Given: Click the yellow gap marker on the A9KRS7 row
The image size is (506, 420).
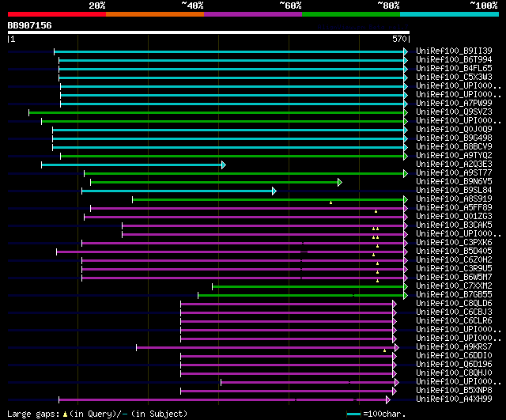Looking at the screenshot, I should pyautogui.click(x=385, y=350).
